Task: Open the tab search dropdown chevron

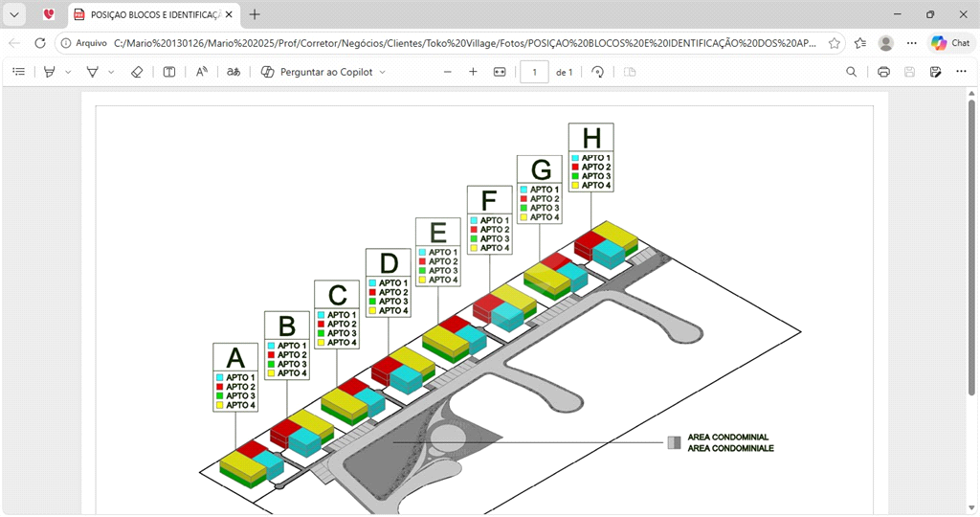Action: [x=15, y=14]
